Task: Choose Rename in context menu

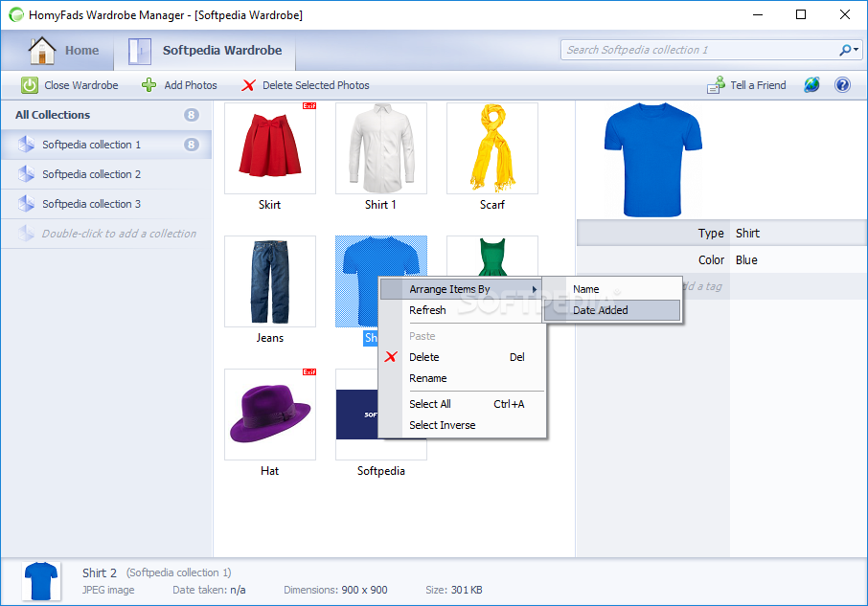Action: click(x=462, y=378)
